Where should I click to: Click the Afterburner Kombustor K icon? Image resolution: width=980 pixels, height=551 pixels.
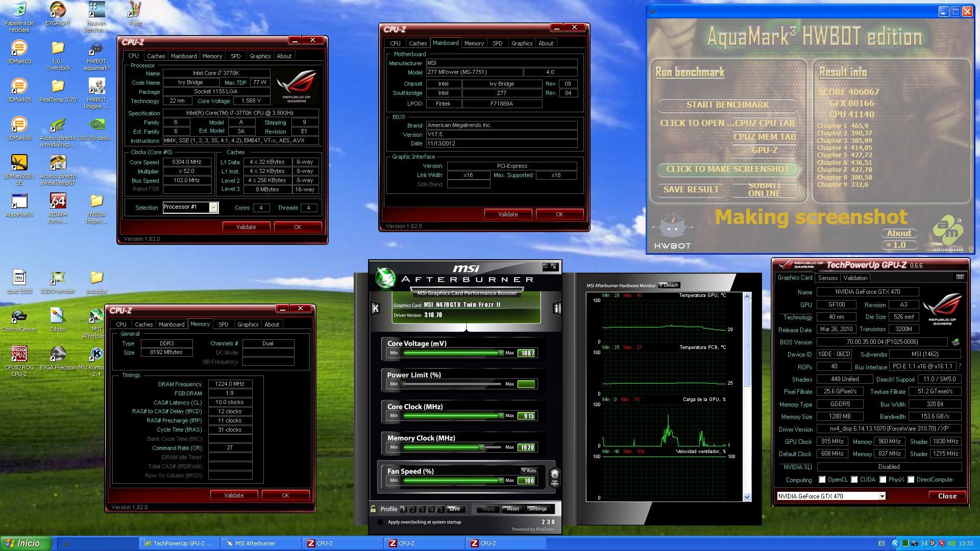click(376, 308)
